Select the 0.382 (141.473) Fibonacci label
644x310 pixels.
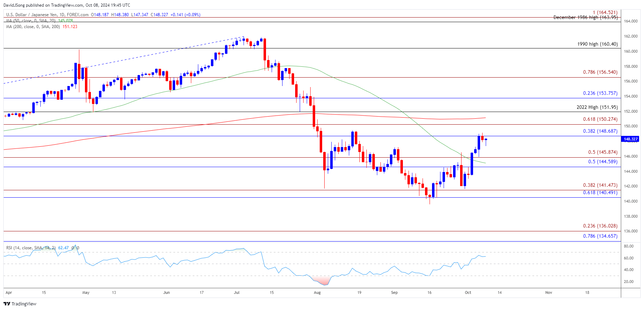click(x=600, y=185)
